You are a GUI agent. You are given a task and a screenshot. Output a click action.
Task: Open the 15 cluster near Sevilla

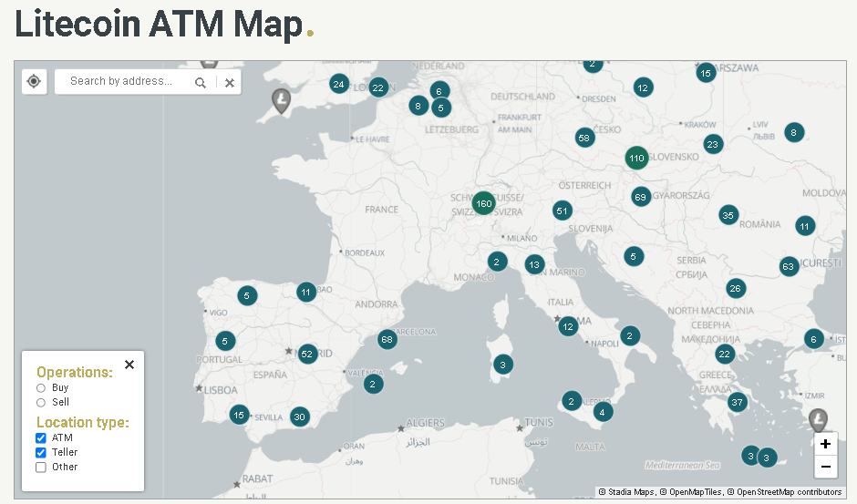[239, 415]
